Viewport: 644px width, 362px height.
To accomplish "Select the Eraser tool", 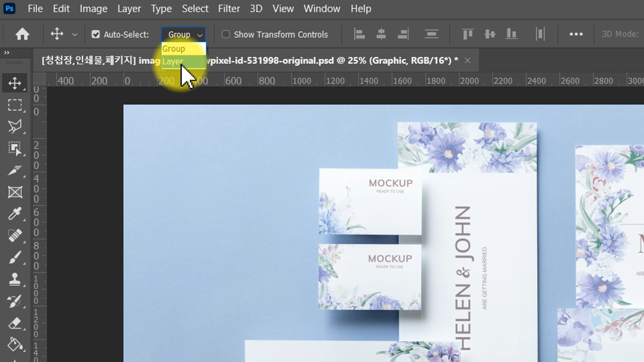I will point(15,323).
